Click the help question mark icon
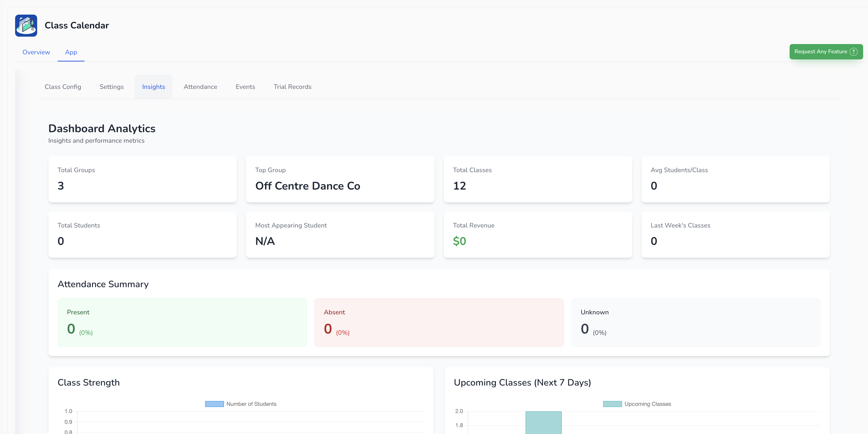The height and width of the screenshot is (434, 868). (x=853, y=51)
